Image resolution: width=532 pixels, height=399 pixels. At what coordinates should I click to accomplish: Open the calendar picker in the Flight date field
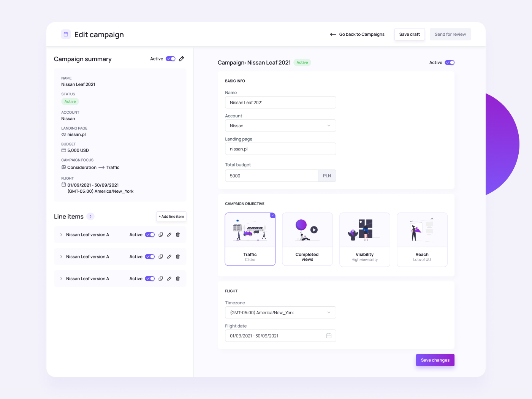[x=329, y=336]
